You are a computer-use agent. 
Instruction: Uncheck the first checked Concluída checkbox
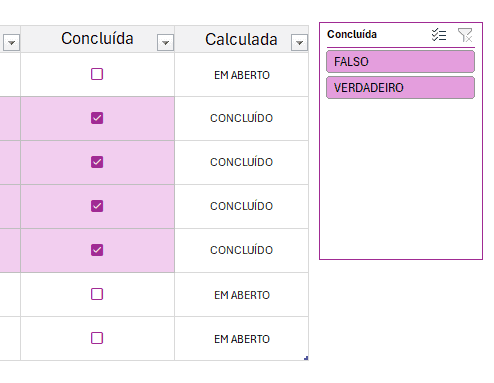[x=97, y=118]
